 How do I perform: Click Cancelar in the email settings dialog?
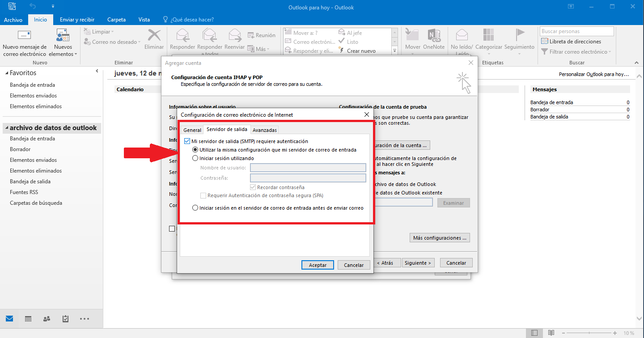354,265
